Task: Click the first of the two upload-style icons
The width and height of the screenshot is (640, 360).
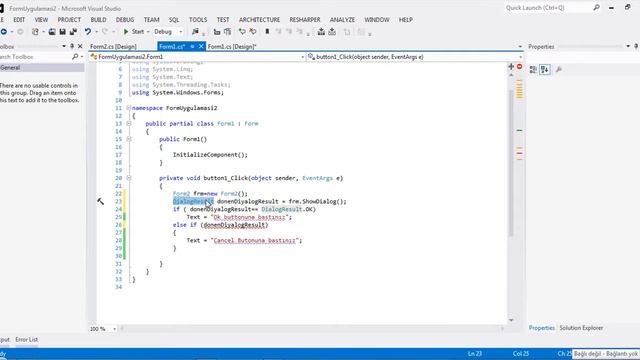Action: [321, 32]
